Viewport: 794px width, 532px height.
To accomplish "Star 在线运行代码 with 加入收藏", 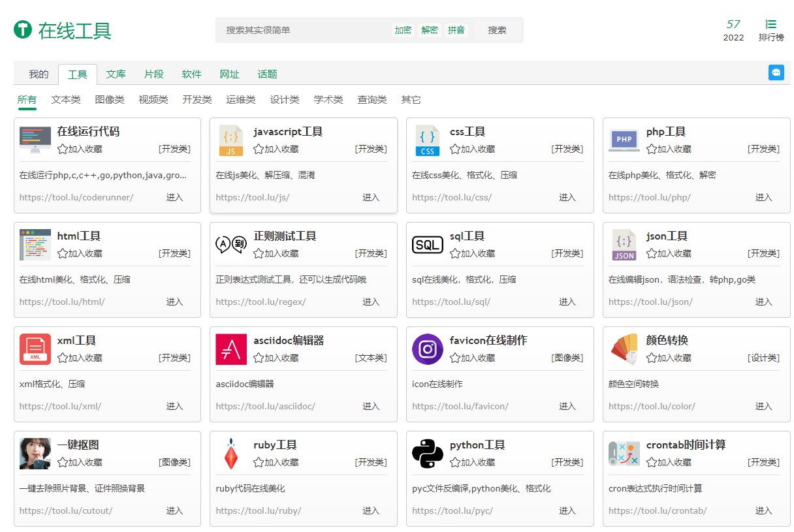I will [x=80, y=149].
